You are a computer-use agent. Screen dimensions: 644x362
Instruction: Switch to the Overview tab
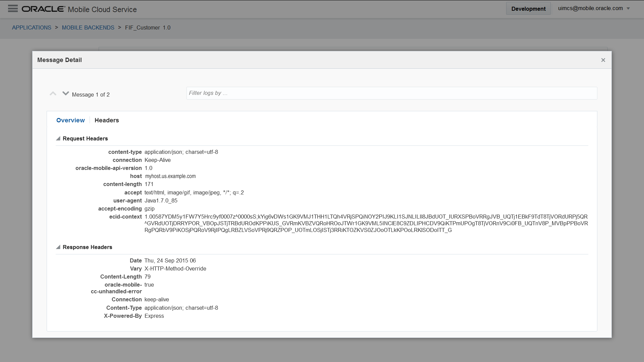click(x=70, y=120)
